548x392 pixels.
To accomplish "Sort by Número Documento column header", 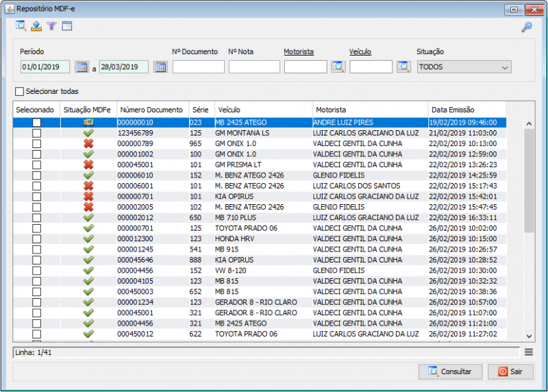I will (153, 110).
